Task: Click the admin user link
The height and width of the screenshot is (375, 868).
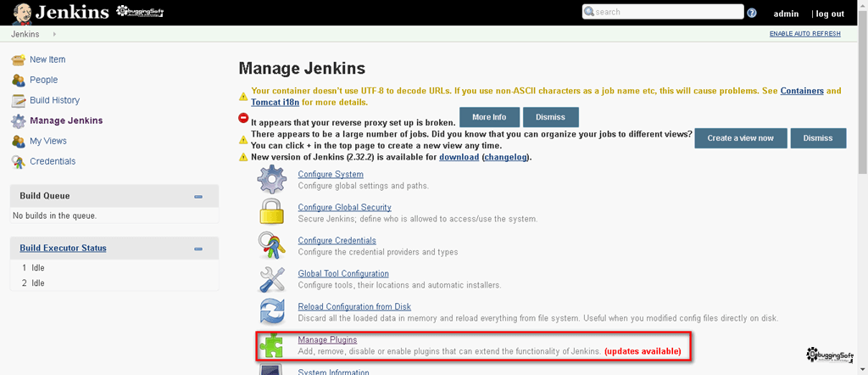Action: (786, 14)
